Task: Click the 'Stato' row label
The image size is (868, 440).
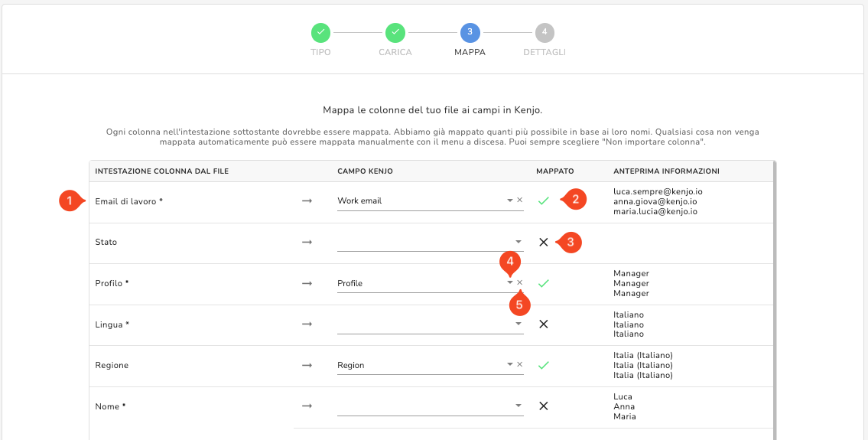Action: click(106, 242)
